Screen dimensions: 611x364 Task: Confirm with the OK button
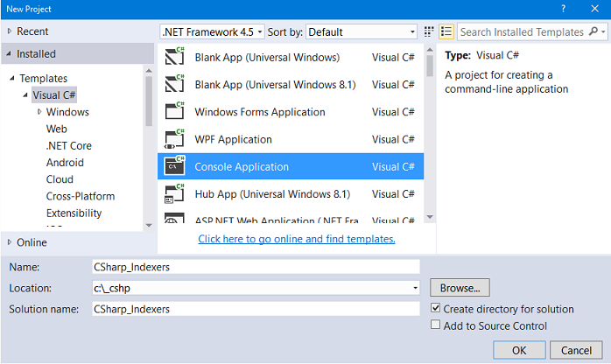(x=519, y=350)
